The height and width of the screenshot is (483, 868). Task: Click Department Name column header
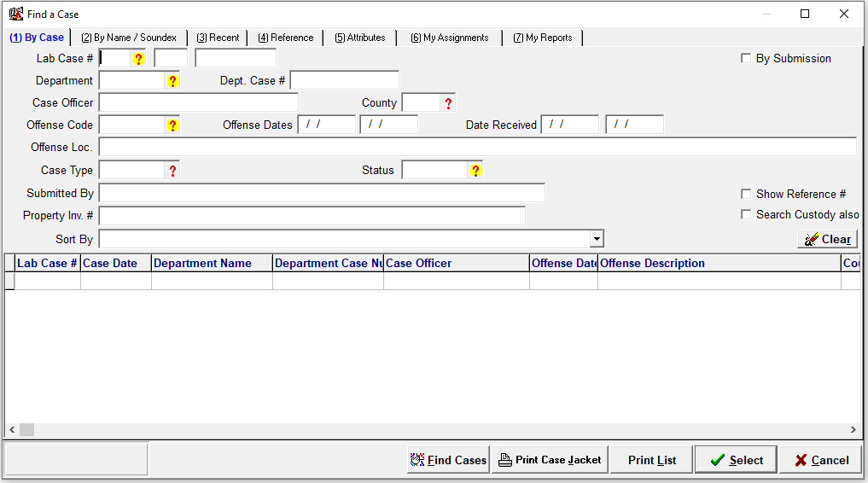[212, 264]
